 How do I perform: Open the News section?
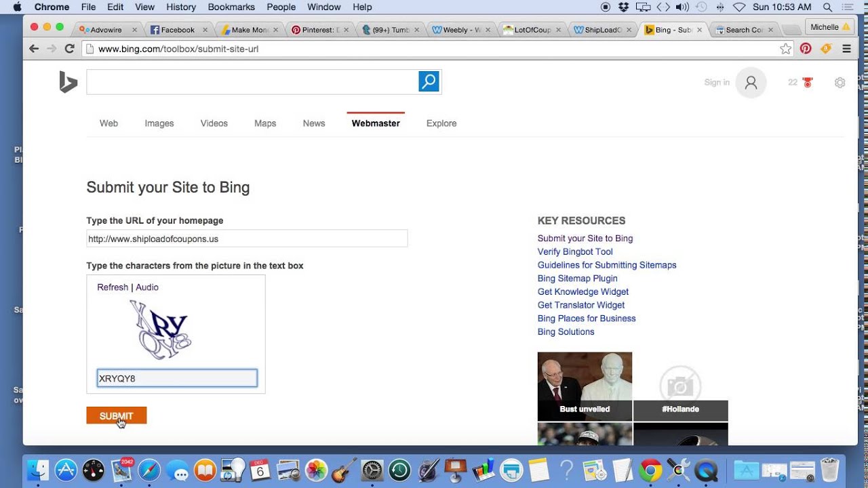tap(314, 123)
